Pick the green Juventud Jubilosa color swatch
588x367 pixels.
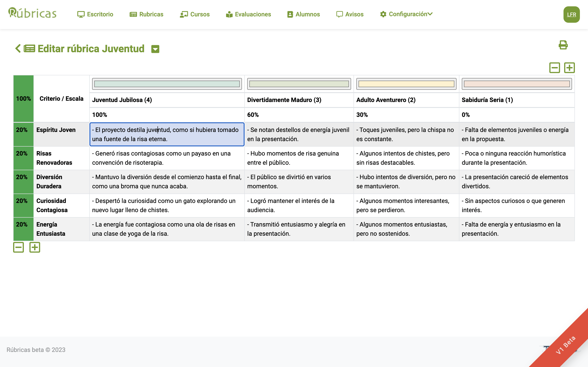pos(167,84)
